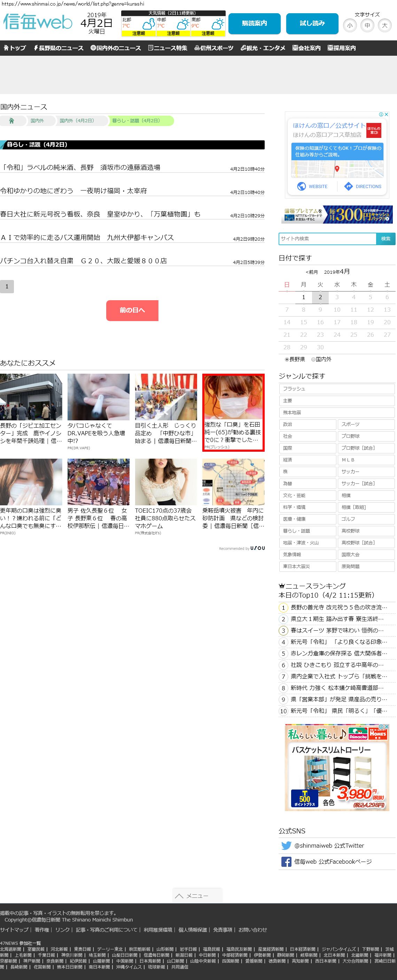Screen dimensions: 397x980
Task: Open the official Twitter account link
Action: coord(328,845)
